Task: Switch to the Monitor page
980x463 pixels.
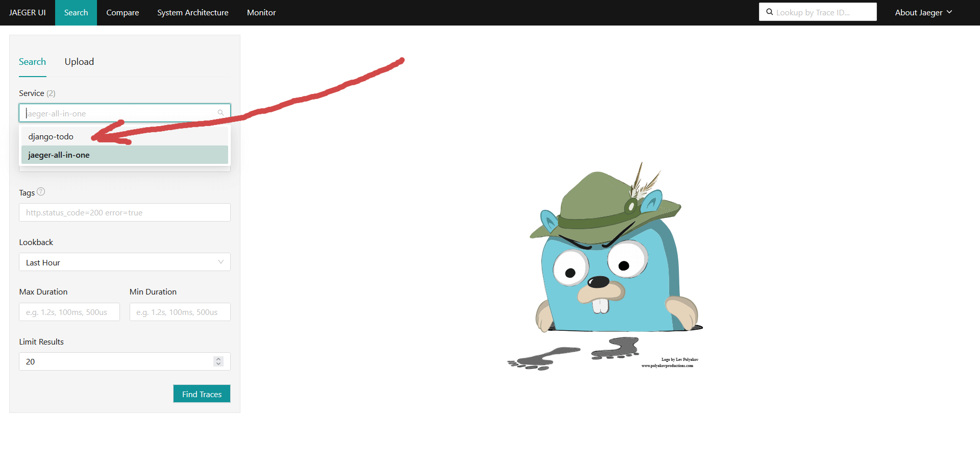Action: pyautogui.click(x=261, y=13)
